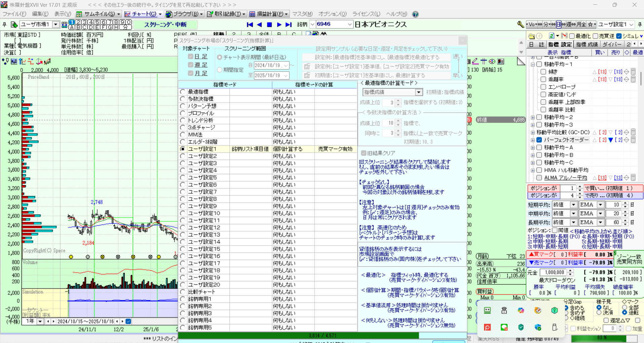
Task: Click the pink pencil drawing tool icon
Action: click(475, 61)
